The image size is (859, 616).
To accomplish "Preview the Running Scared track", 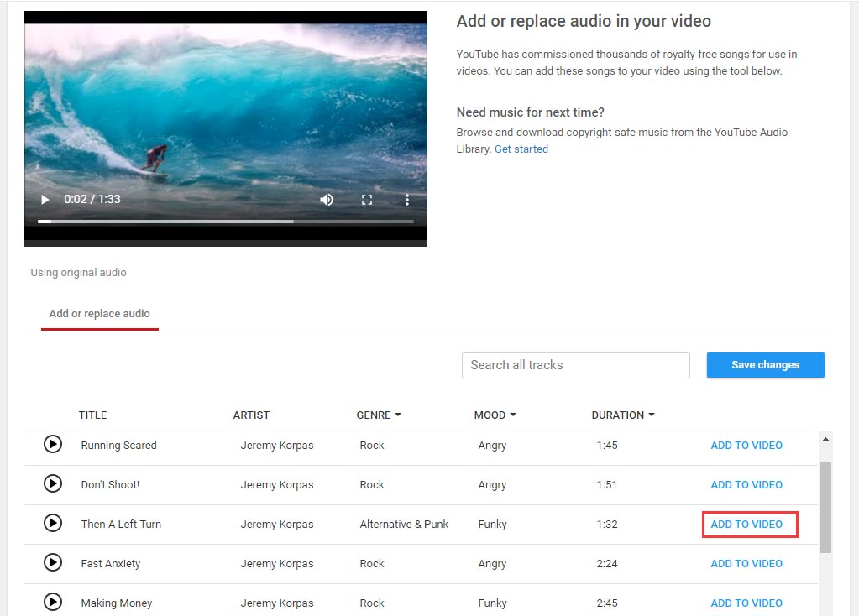I will [x=53, y=444].
